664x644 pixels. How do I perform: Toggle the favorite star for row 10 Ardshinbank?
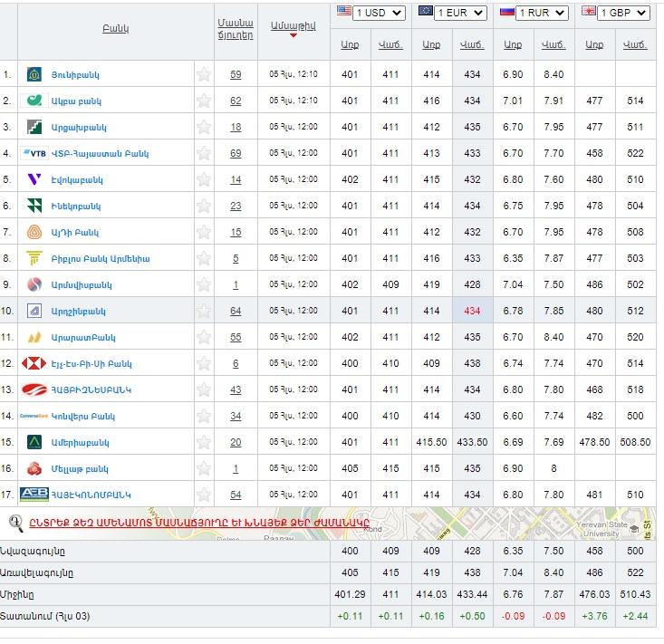(204, 311)
